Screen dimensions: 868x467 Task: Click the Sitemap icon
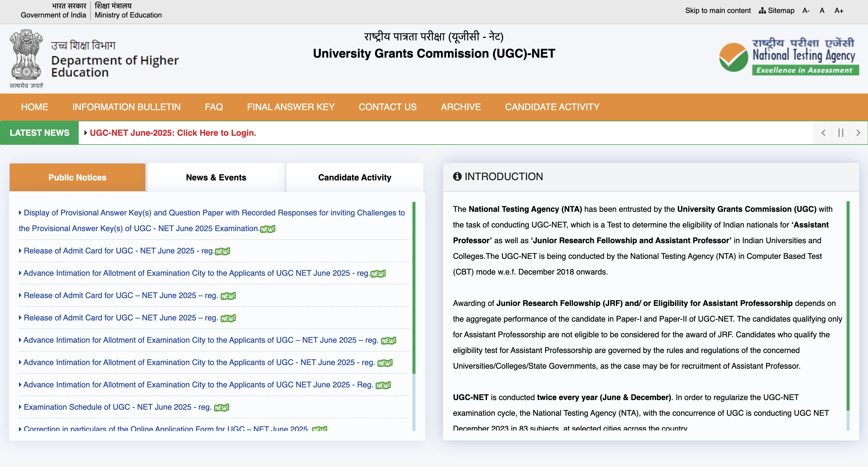762,11
